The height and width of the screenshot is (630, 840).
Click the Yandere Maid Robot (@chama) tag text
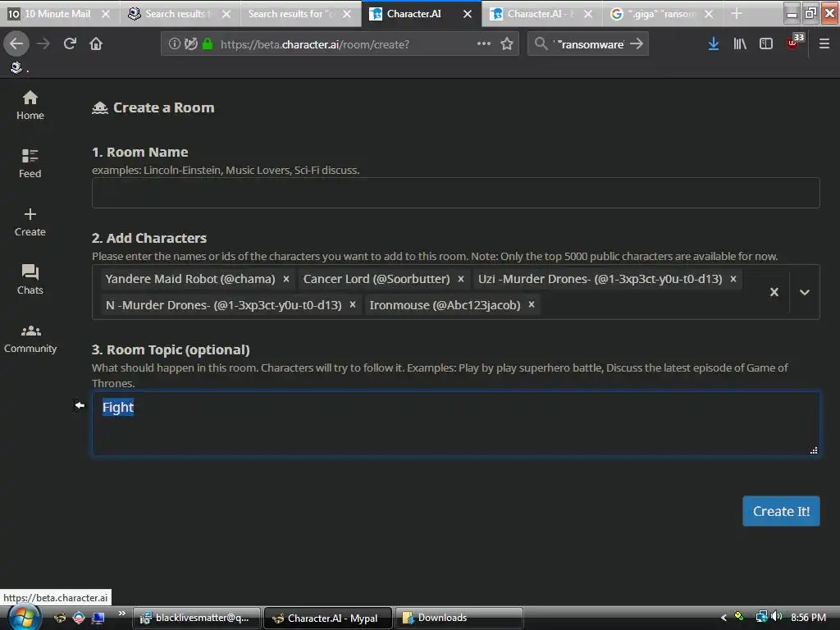pyautogui.click(x=190, y=279)
